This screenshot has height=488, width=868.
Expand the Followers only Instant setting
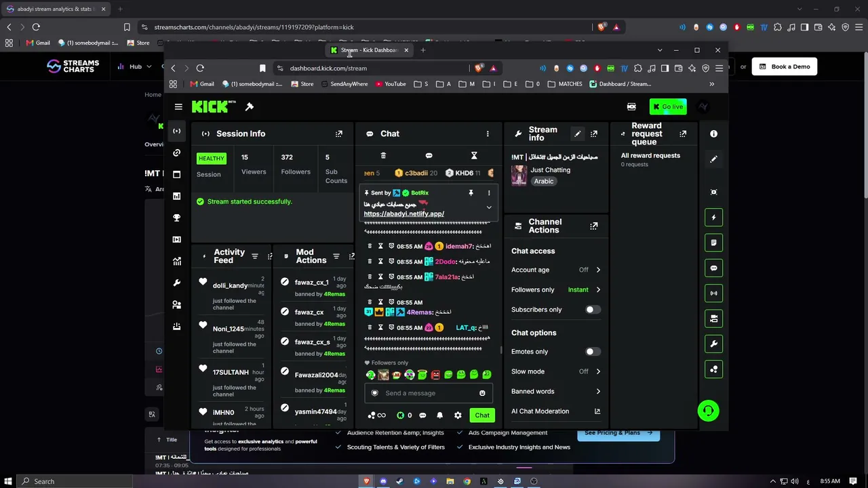(598, 290)
